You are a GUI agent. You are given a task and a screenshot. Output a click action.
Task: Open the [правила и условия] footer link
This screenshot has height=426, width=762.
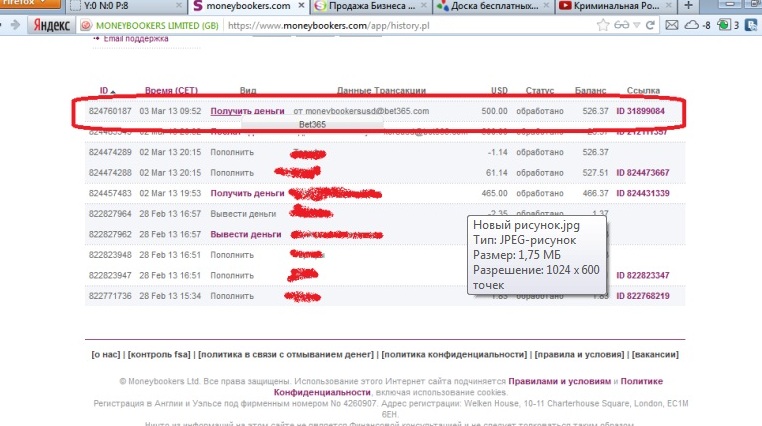pos(579,355)
